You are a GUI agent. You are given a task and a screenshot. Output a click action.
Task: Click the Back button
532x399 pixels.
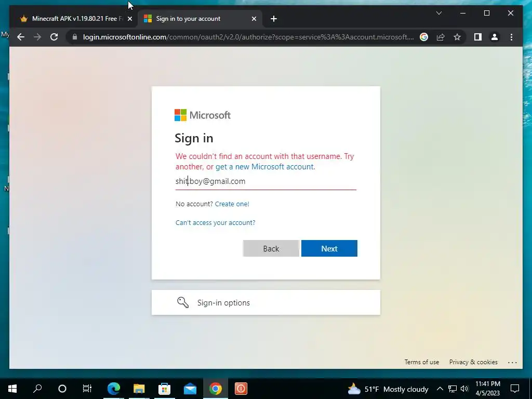coord(271,248)
